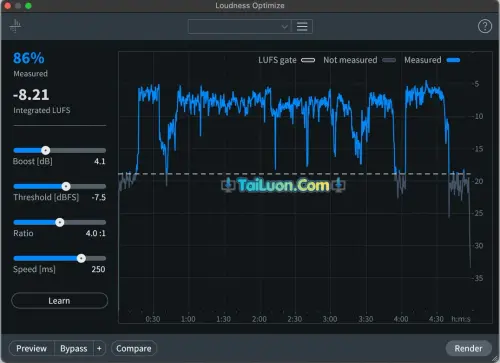Open the preset hamburger menu
500x363 pixels.
pos(302,26)
